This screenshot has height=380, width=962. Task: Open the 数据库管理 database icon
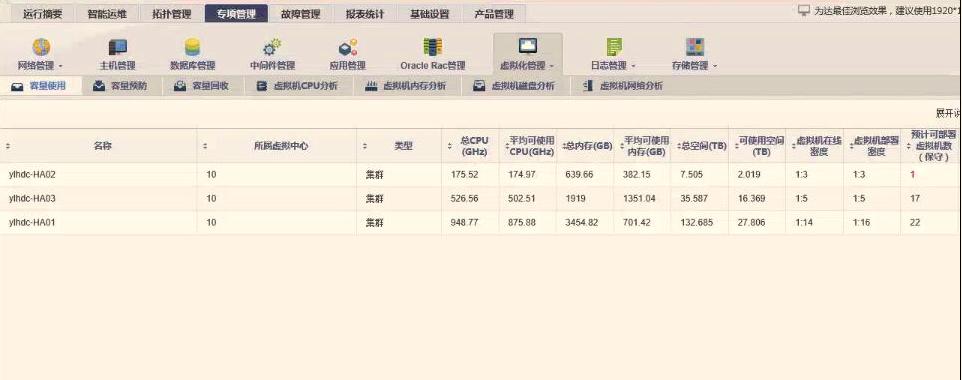[193, 47]
